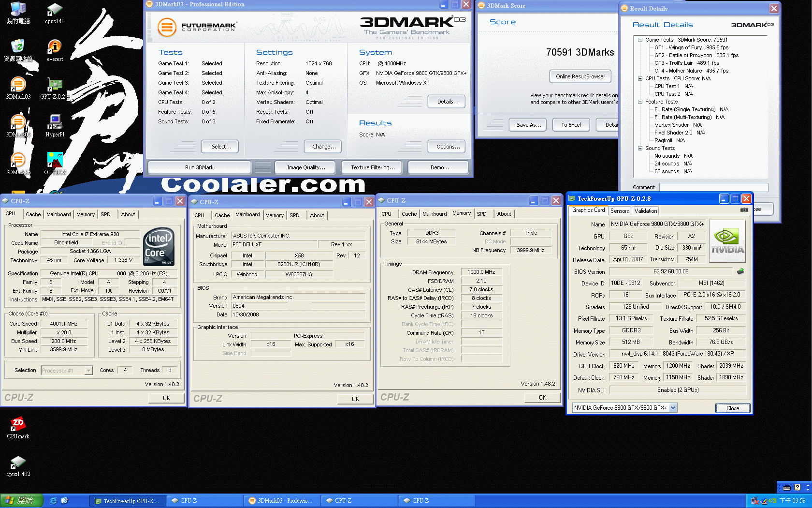812x508 pixels.
Task: Collapse the CPU Tests tree node
Action: tap(640, 78)
